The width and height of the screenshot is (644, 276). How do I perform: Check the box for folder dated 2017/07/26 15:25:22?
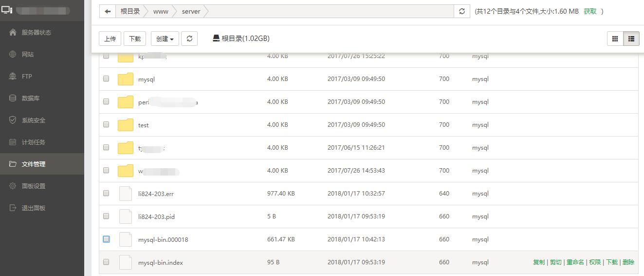pyautogui.click(x=106, y=56)
